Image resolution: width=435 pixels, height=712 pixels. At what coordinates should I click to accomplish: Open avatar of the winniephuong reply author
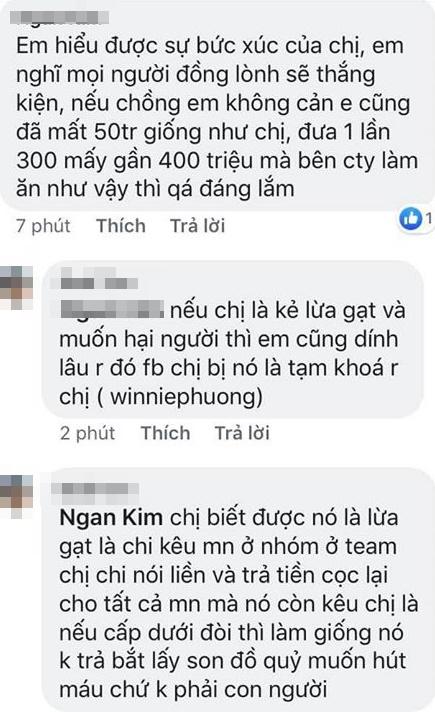pos(16,288)
